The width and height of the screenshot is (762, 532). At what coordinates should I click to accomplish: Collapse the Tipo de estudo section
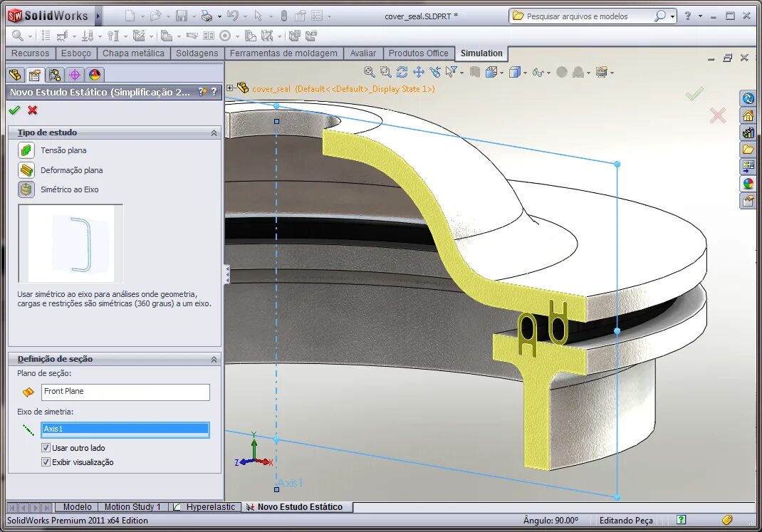click(x=213, y=132)
